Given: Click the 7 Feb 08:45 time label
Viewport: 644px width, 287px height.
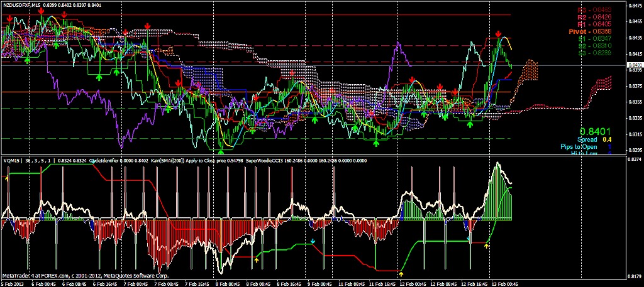Looking at the screenshot, I should coord(167,284).
